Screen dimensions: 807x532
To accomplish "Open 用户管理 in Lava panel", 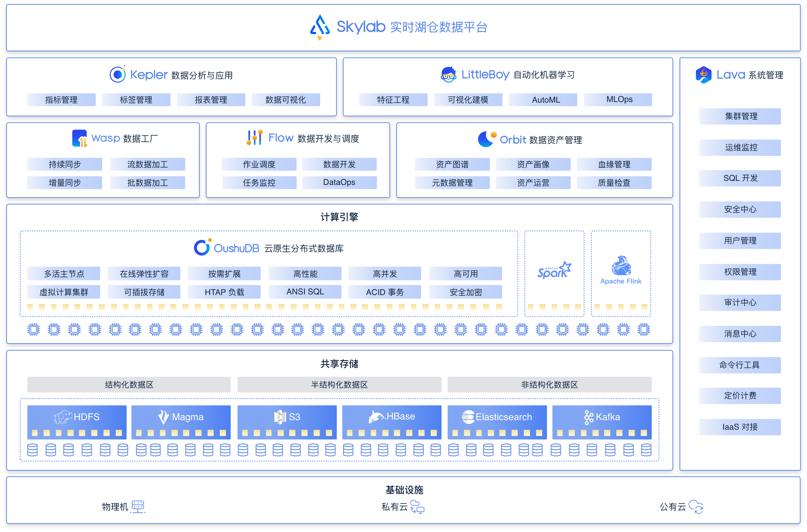I will coord(740,241).
